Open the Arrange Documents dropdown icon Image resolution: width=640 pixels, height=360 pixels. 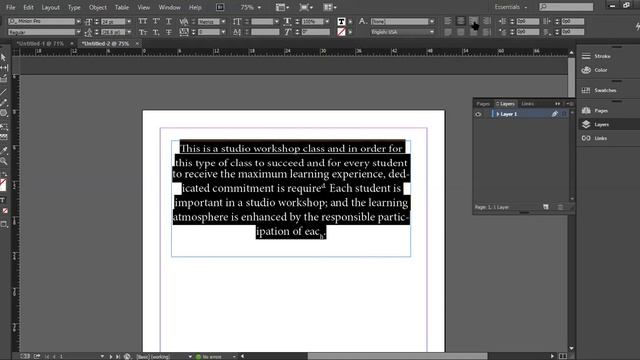[330, 7]
